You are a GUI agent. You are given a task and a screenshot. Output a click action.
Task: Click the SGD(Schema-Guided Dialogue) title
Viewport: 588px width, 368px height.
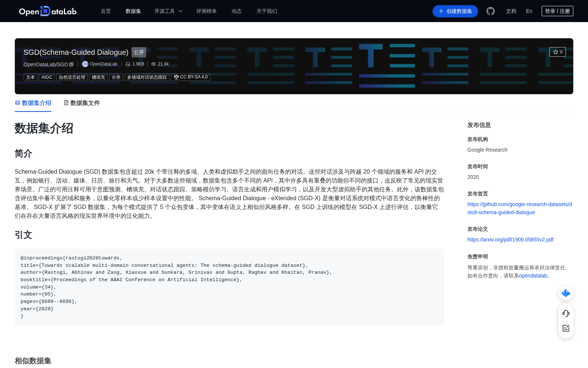point(76,52)
